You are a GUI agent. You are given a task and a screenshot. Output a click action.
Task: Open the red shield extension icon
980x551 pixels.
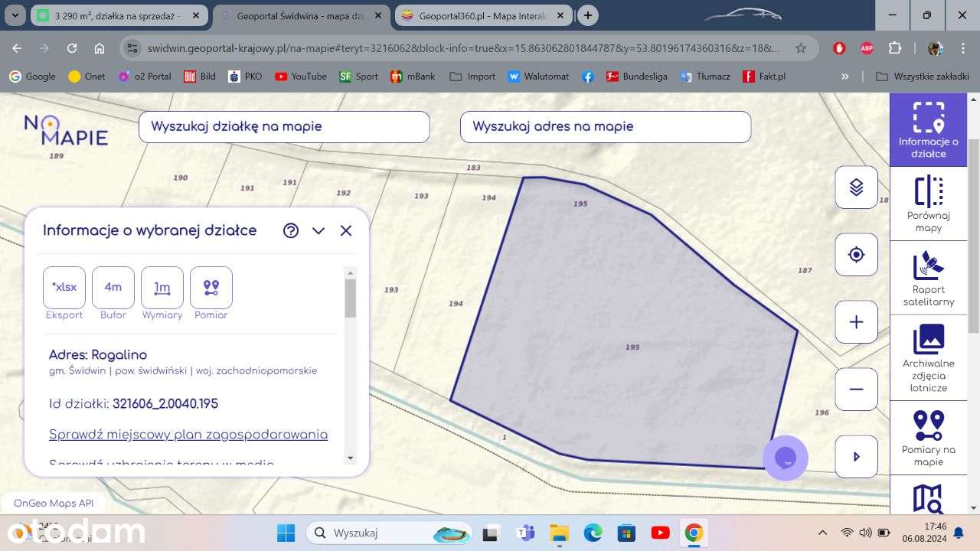pos(839,48)
